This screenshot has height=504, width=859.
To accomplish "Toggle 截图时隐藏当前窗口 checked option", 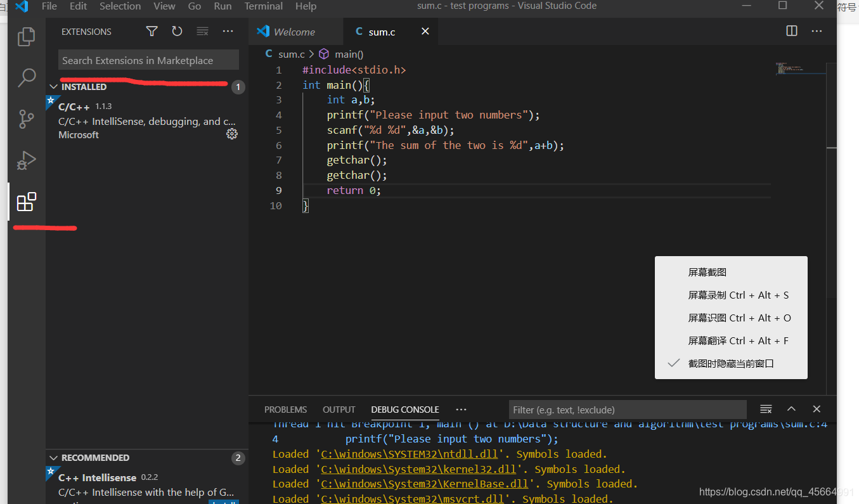I will tap(731, 363).
